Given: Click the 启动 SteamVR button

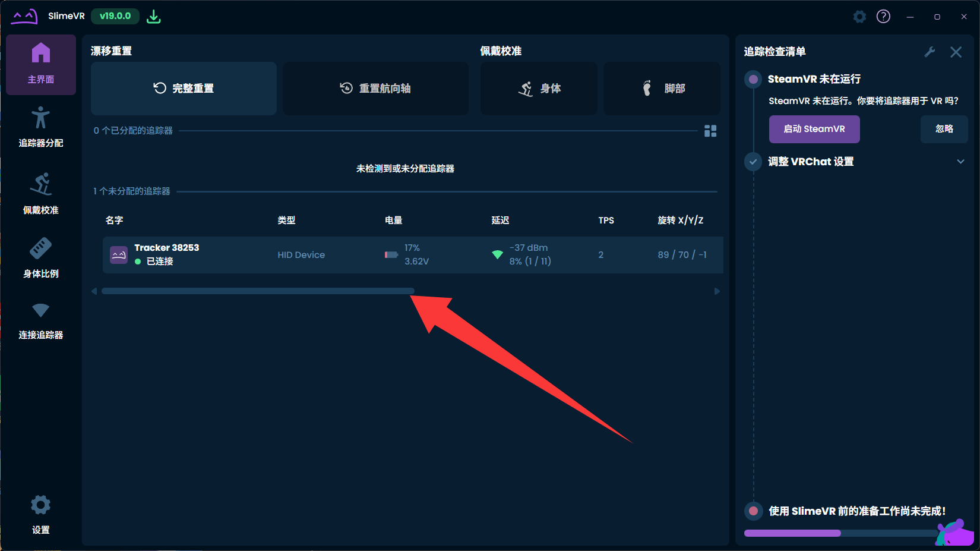Looking at the screenshot, I should click(814, 130).
